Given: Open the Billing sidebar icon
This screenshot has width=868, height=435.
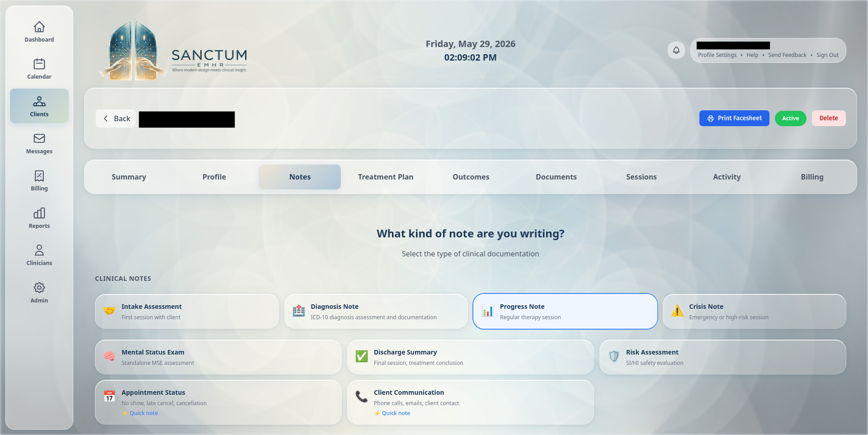Looking at the screenshot, I should [39, 176].
